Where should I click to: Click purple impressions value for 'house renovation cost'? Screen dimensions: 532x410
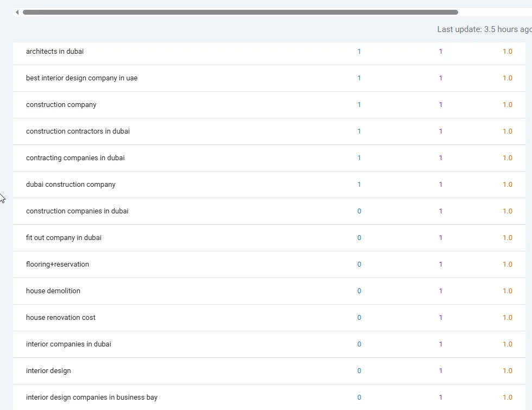440,317
